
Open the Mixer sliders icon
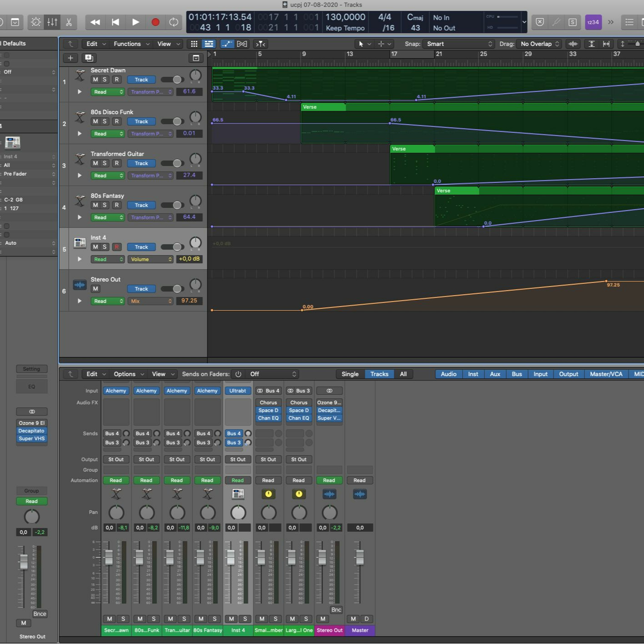pyautogui.click(x=52, y=22)
